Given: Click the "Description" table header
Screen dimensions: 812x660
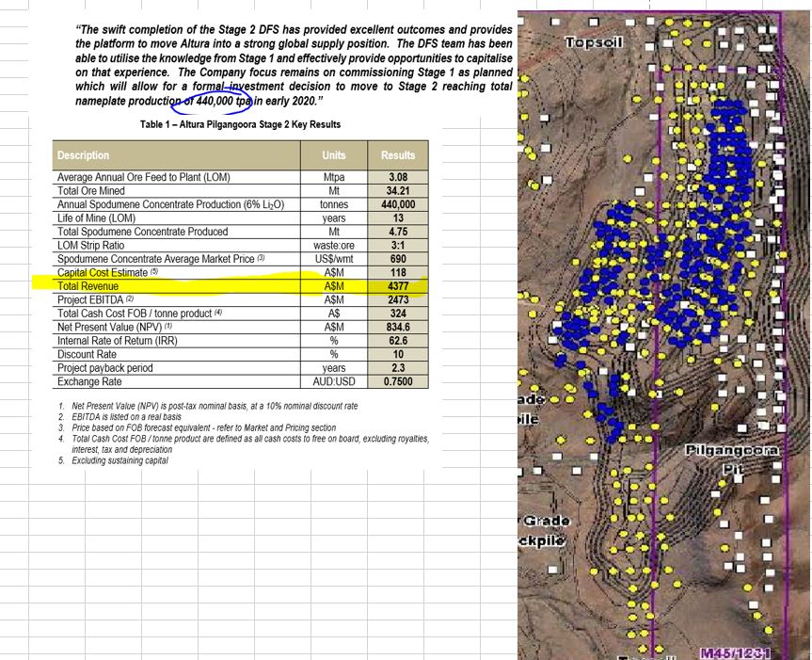Looking at the screenshot, I should tap(84, 155).
